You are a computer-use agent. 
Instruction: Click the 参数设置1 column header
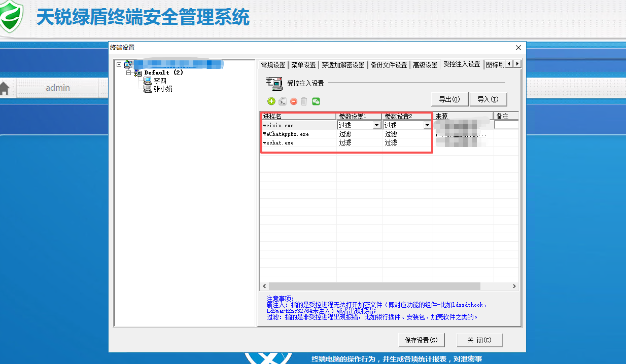[x=359, y=116]
